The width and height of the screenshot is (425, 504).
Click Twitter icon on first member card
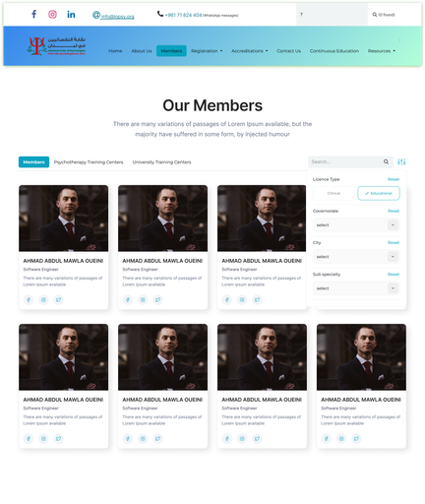58,299
